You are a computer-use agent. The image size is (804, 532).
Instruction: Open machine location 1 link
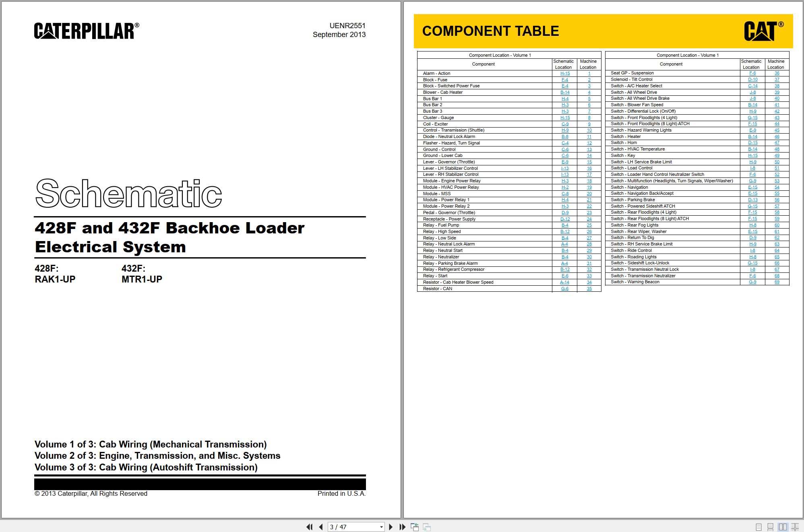[589, 73]
